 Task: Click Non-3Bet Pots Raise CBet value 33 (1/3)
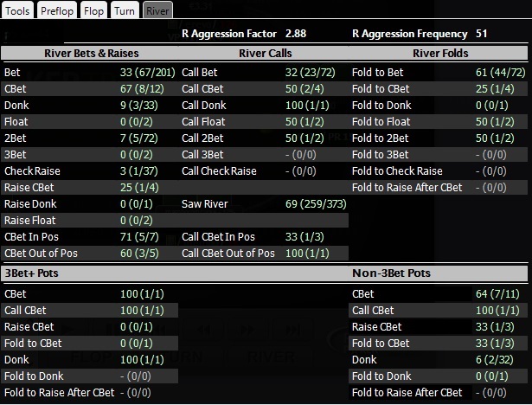coord(495,327)
